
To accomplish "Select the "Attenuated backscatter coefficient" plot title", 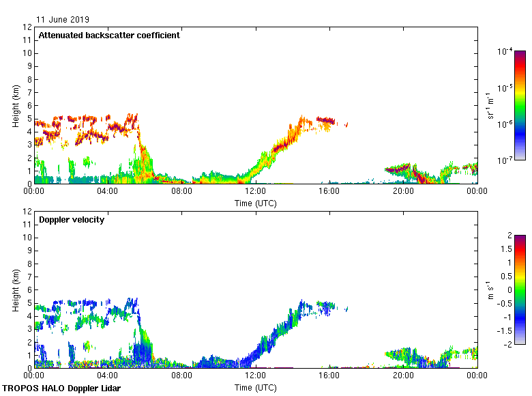I will 109,36.
